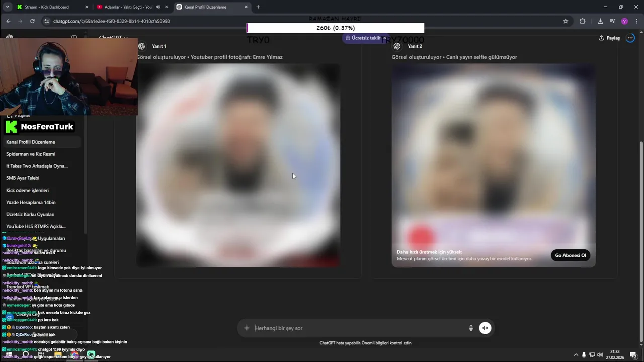The height and width of the screenshot is (362, 644).
Task: Open the clock showing 21:32
Action: pos(615,355)
